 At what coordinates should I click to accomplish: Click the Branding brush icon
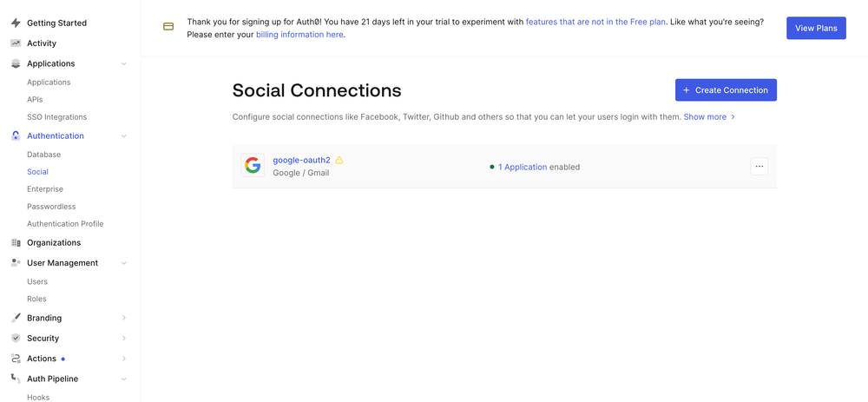(x=16, y=318)
